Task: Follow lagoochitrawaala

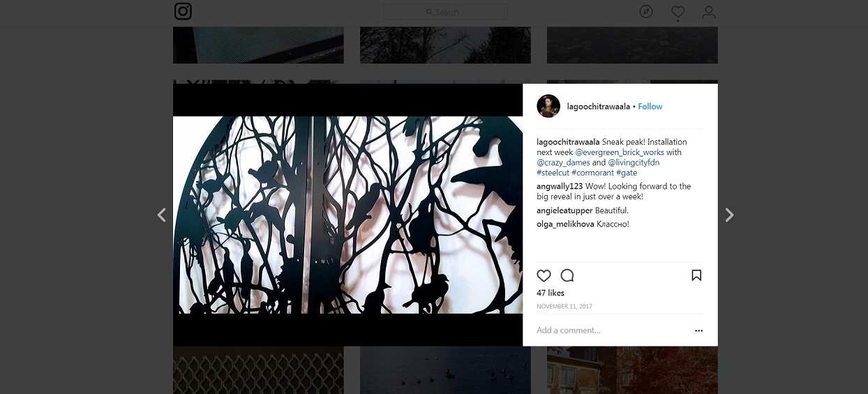Action: 650,107
